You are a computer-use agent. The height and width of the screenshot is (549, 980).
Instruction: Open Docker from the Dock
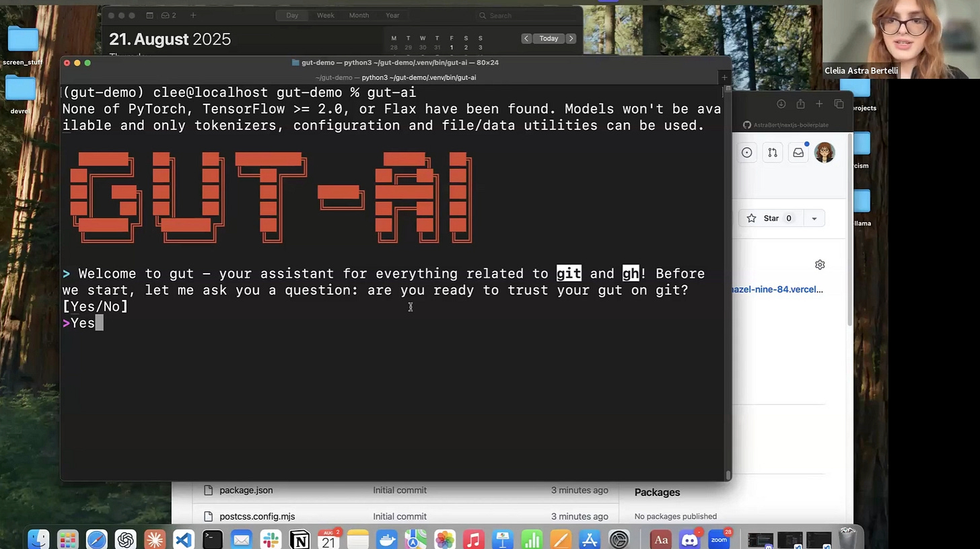pyautogui.click(x=387, y=540)
